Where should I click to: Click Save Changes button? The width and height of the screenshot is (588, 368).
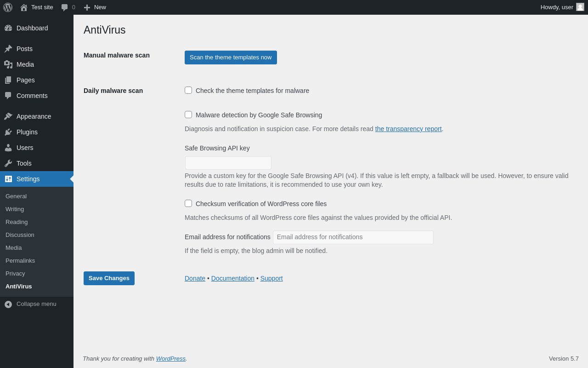point(109,278)
